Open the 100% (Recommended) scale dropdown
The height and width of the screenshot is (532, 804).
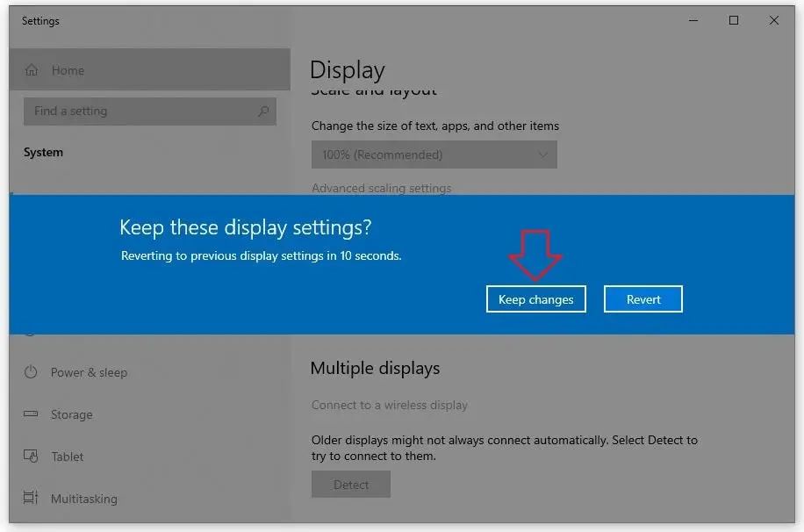pos(434,155)
